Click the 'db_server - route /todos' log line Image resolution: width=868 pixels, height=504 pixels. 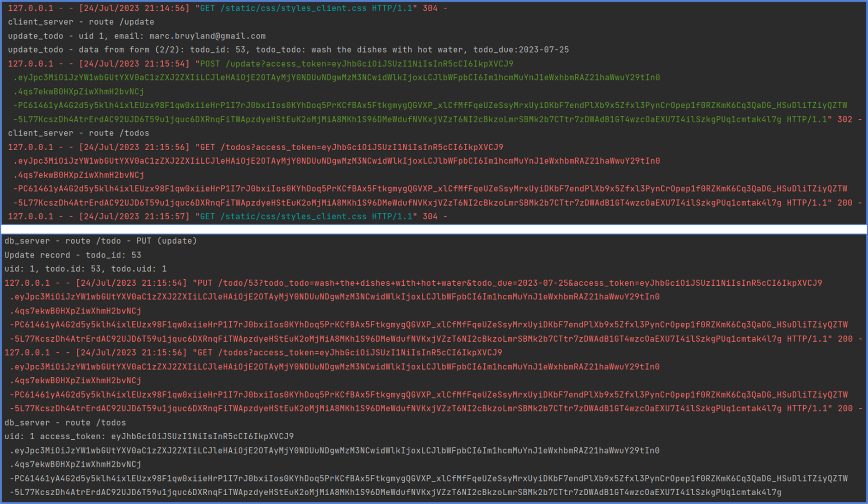point(65,423)
